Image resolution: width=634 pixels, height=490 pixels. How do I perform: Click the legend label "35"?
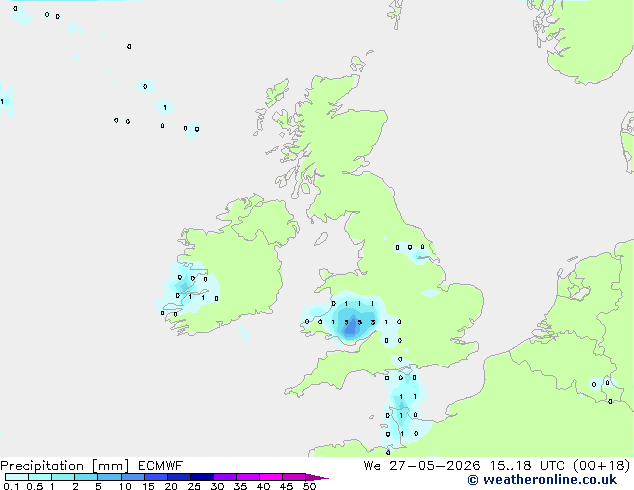[240, 486]
